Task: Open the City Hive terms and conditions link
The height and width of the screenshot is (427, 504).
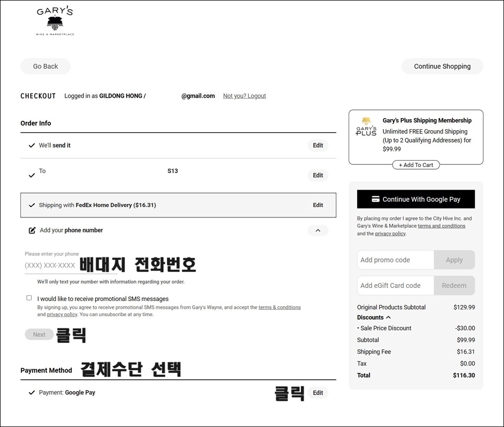Action: [442, 226]
